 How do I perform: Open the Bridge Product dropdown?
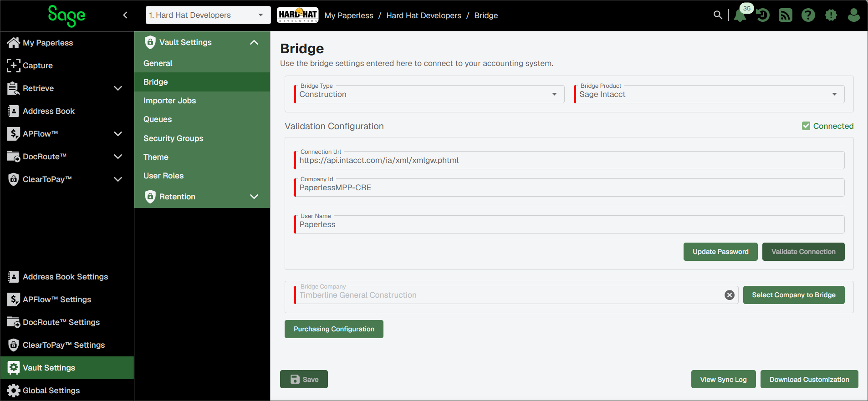tap(709, 94)
